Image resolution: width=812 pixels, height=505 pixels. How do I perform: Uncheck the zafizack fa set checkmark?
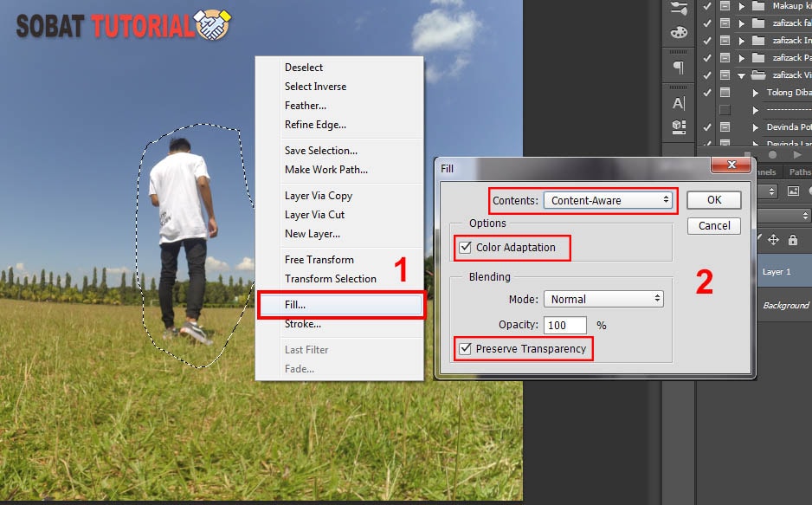pyautogui.click(x=707, y=23)
